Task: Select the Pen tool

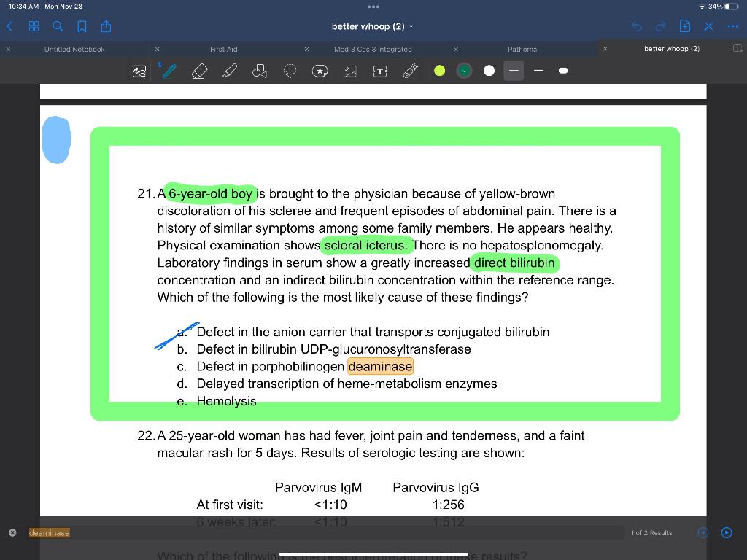Action: [169, 71]
